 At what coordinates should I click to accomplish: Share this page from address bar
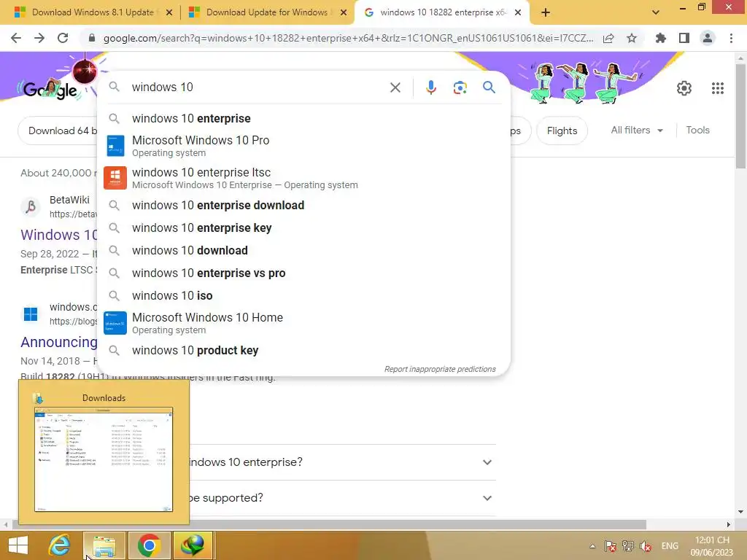(x=608, y=38)
